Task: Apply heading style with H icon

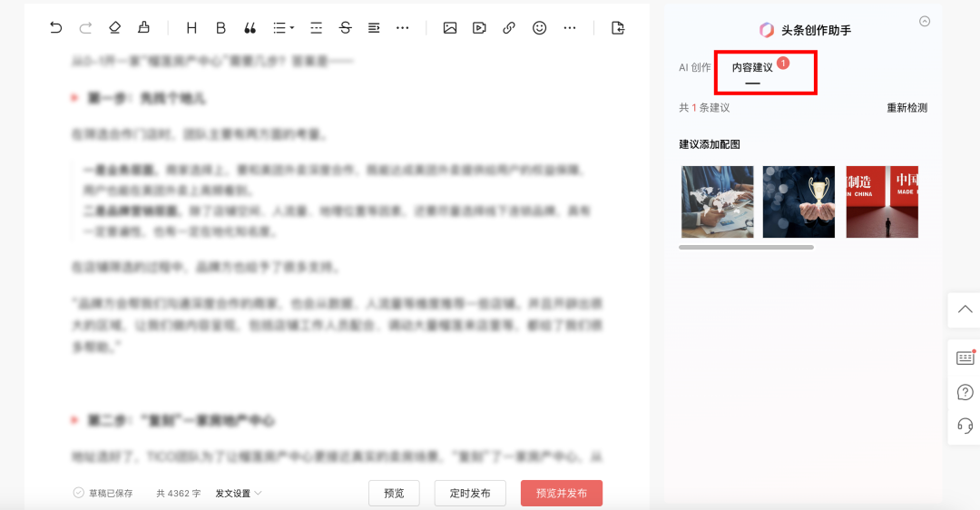Action: tap(191, 28)
